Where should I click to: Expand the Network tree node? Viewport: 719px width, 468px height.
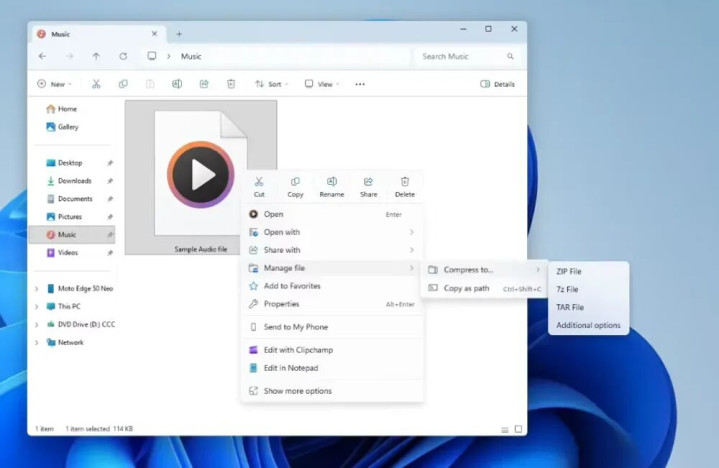[x=37, y=342]
